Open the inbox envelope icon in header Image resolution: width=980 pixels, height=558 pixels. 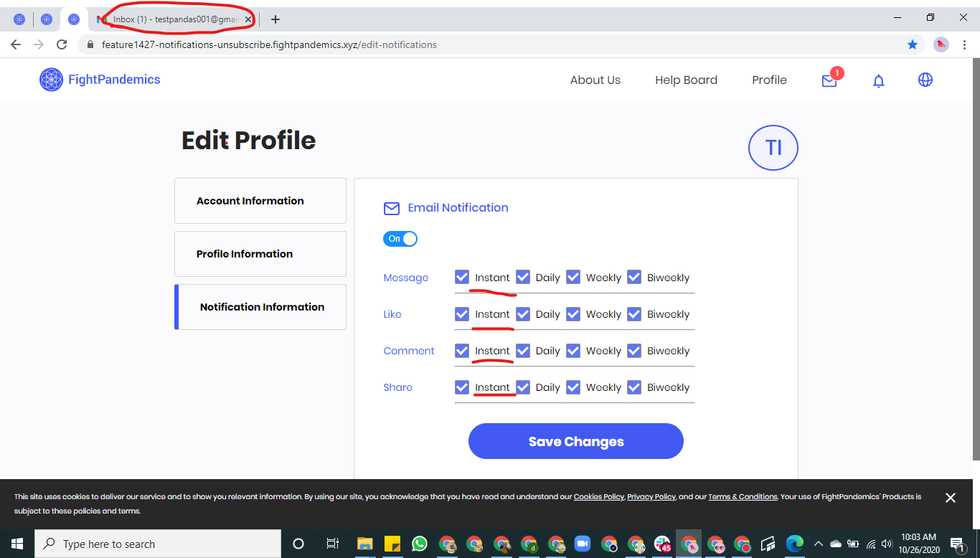(829, 81)
